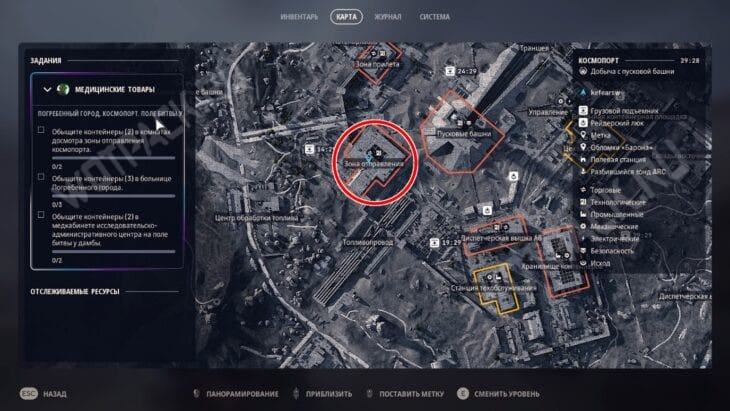Click the Назад button
Image resolution: width=730 pixels, height=411 pixels.
point(43,394)
